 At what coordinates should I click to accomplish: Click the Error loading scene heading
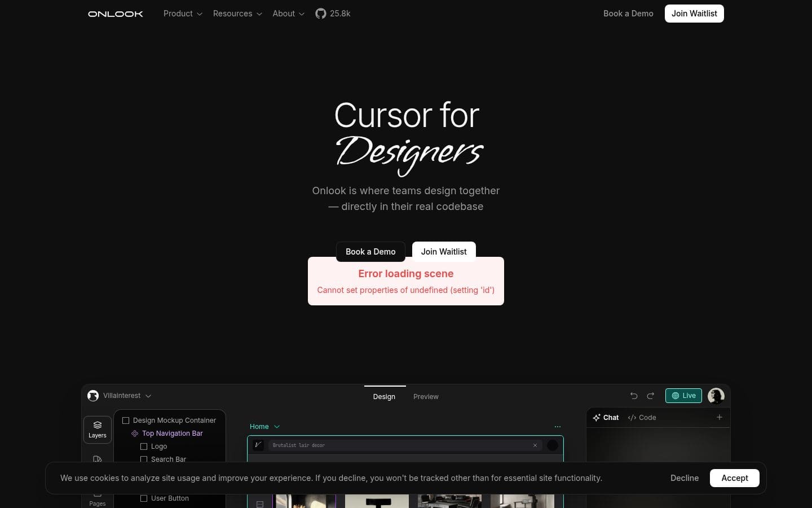(x=406, y=274)
